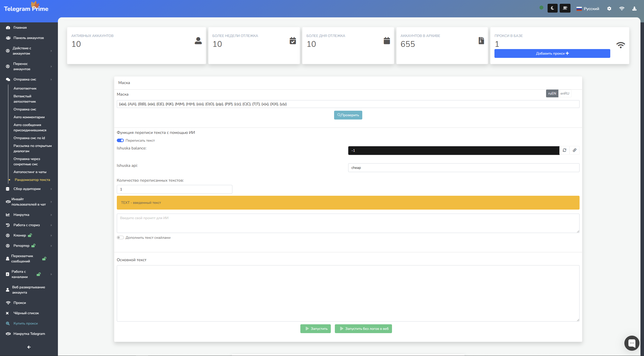Click the Работа с каналами unlock icon

coord(39,274)
